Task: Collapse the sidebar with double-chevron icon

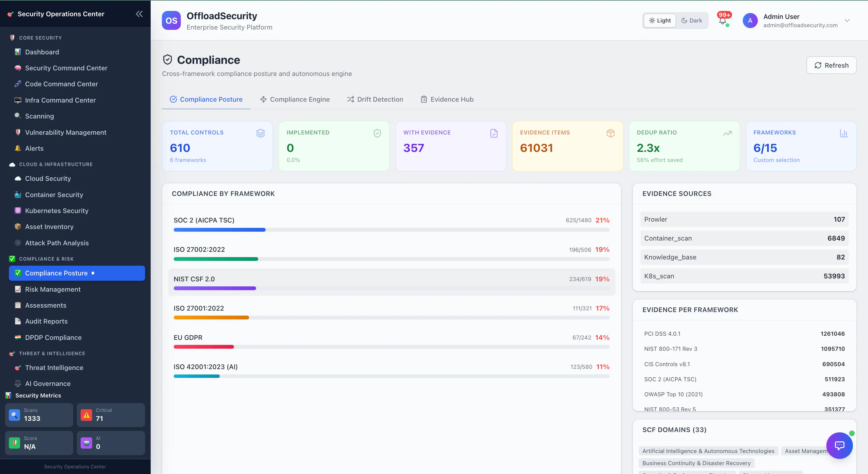Action: click(x=139, y=14)
